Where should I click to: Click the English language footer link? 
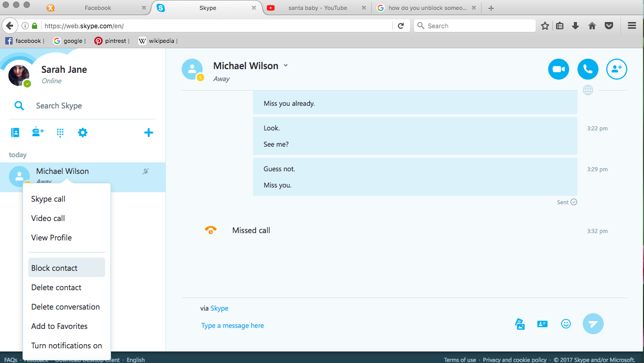coord(136,360)
